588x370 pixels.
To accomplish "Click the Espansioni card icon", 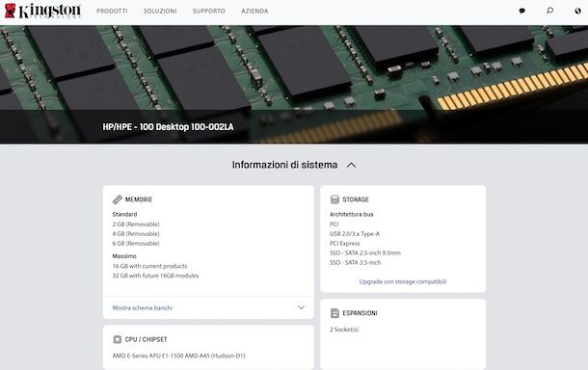I will point(334,313).
